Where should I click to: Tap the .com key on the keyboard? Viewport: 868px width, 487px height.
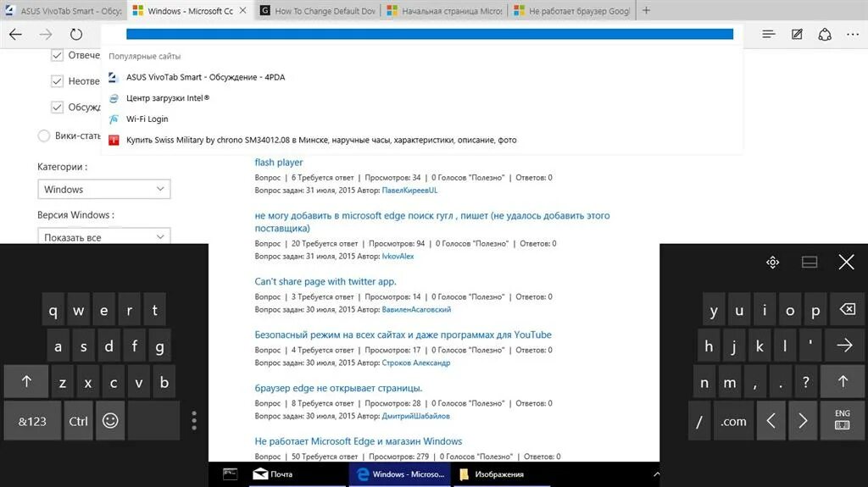[x=733, y=421]
